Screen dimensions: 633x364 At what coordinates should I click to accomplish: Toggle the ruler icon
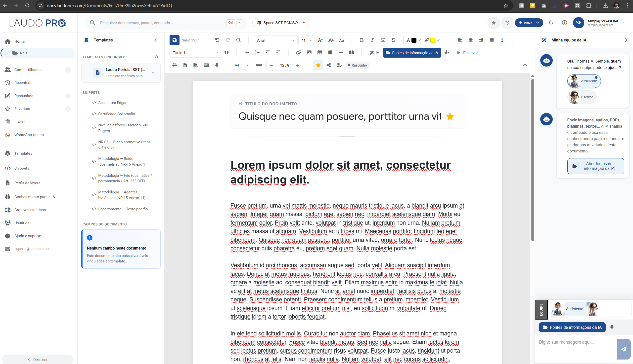(x=259, y=65)
